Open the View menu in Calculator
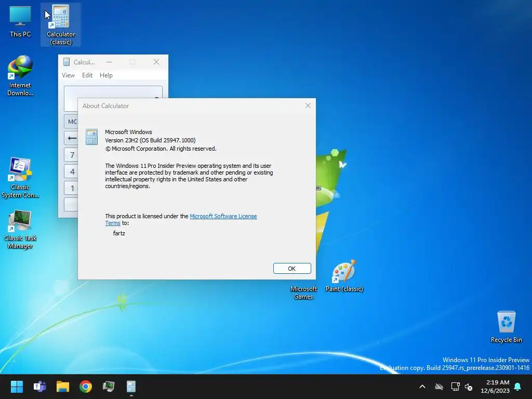This screenshot has height=399, width=532. (68, 75)
